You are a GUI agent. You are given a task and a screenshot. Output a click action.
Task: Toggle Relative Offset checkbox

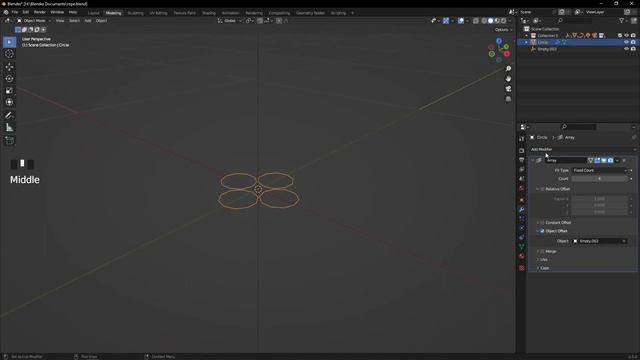pos(542,189)
